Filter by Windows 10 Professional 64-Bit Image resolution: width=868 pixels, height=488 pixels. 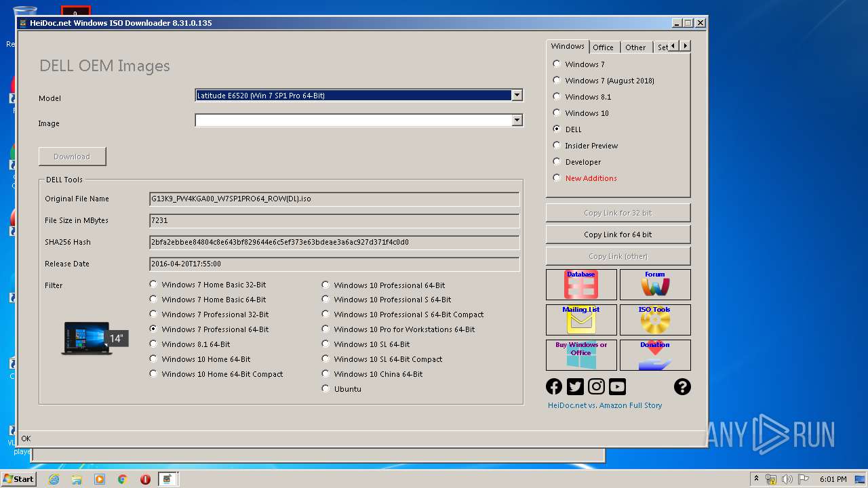pyautogui.click(x=384, y=285)
